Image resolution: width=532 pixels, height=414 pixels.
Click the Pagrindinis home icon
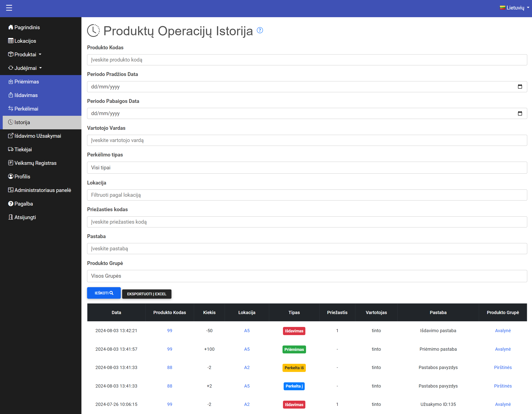coord(10,27)
